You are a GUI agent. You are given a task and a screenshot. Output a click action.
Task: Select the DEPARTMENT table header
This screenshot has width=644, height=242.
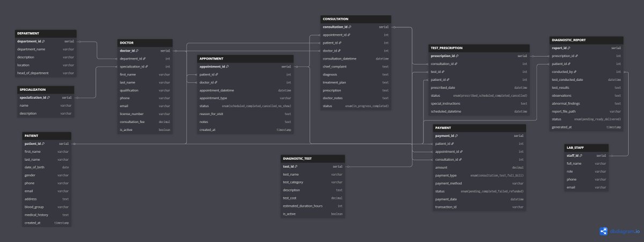tap(46, 33)
